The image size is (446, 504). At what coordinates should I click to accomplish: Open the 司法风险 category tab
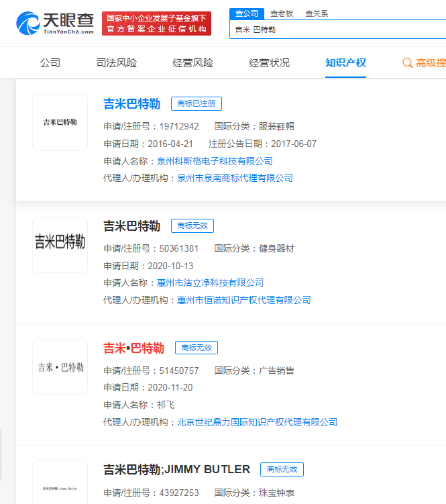pyautogui.click(x=116, y=62)
